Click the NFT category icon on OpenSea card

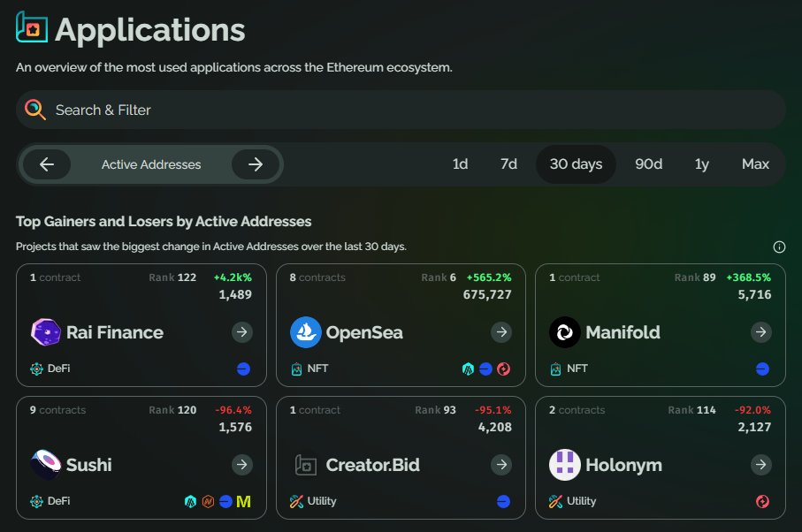click(x=296, y=369)
